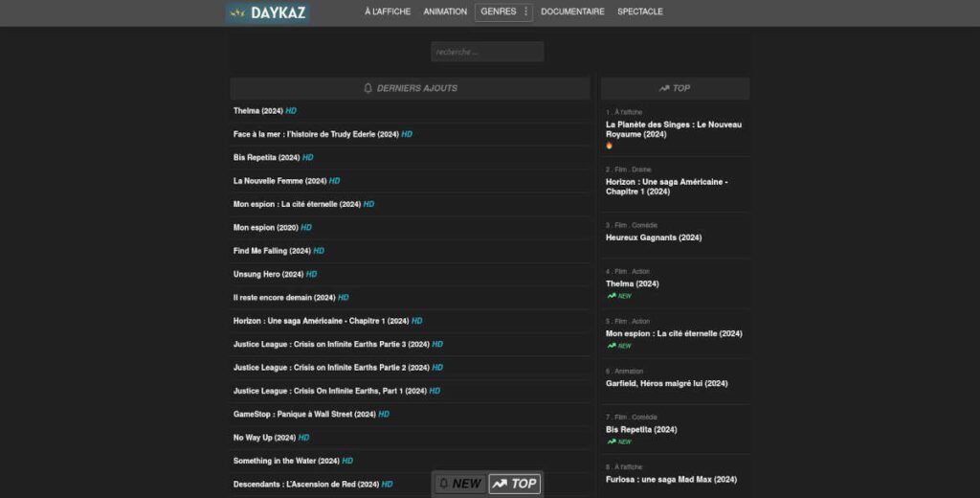Open Face à la mer movie link
The image size is (980, 498).
coord(315,134)
